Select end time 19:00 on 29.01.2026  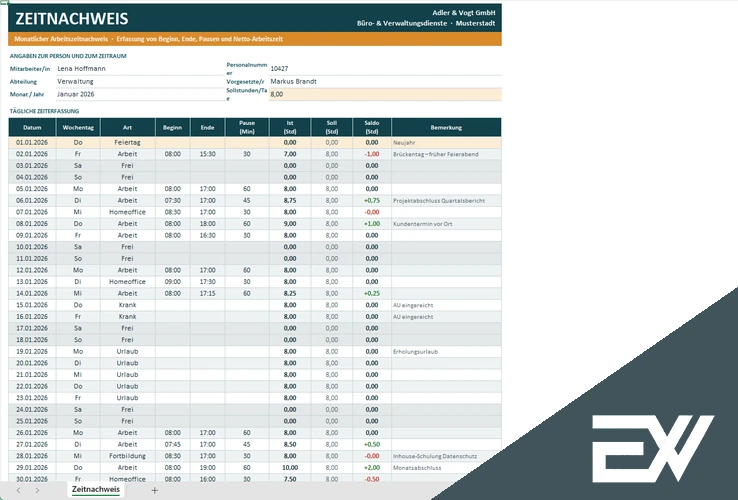[208, 468]
